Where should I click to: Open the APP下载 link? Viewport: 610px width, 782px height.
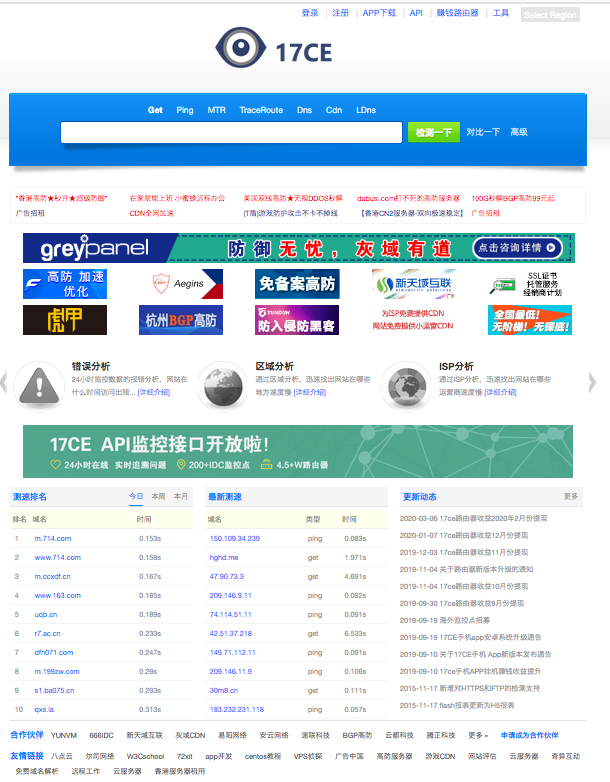[379, 13]
